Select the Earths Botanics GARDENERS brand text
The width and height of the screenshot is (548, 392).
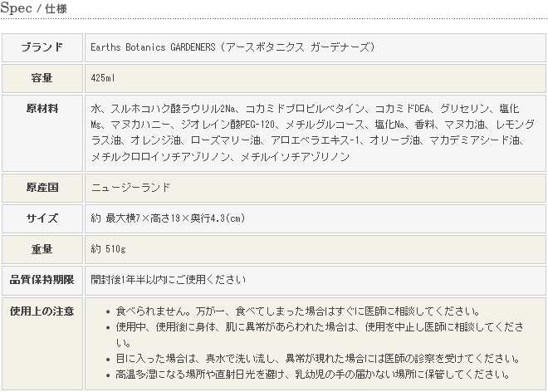click(x=232, y=47)
